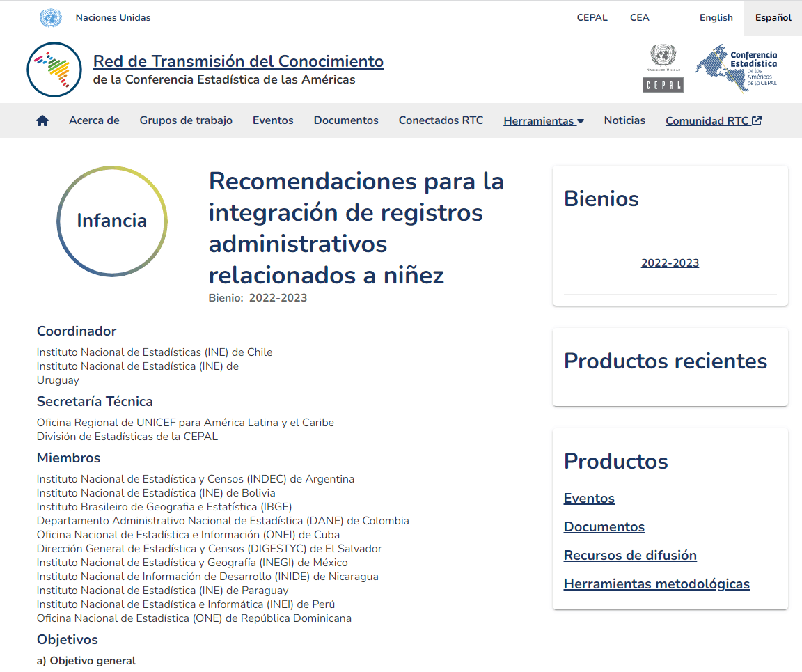Expand the Herramientas dropdown menu
Screen dimensions: 802x672
pyautogui.click(x=544, y=120)
